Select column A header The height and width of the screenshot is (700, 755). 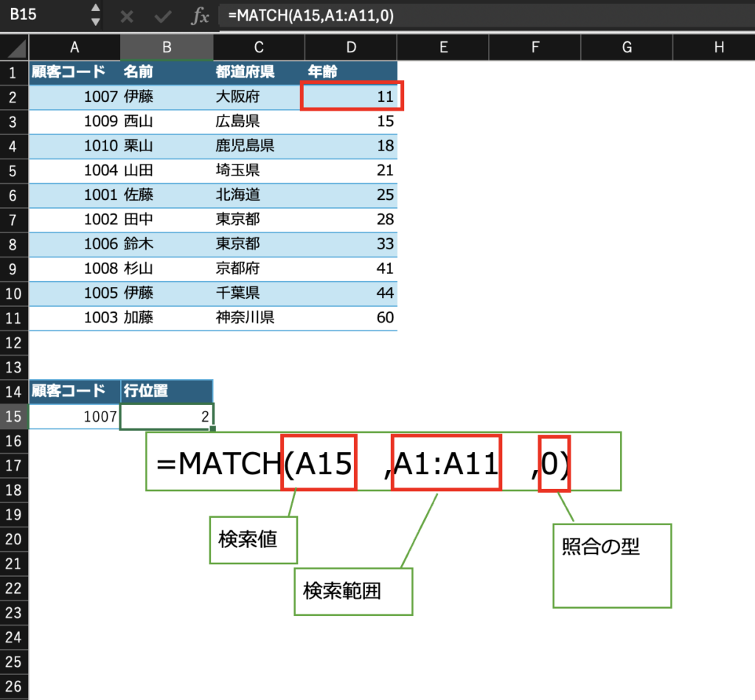coord(74,48)
